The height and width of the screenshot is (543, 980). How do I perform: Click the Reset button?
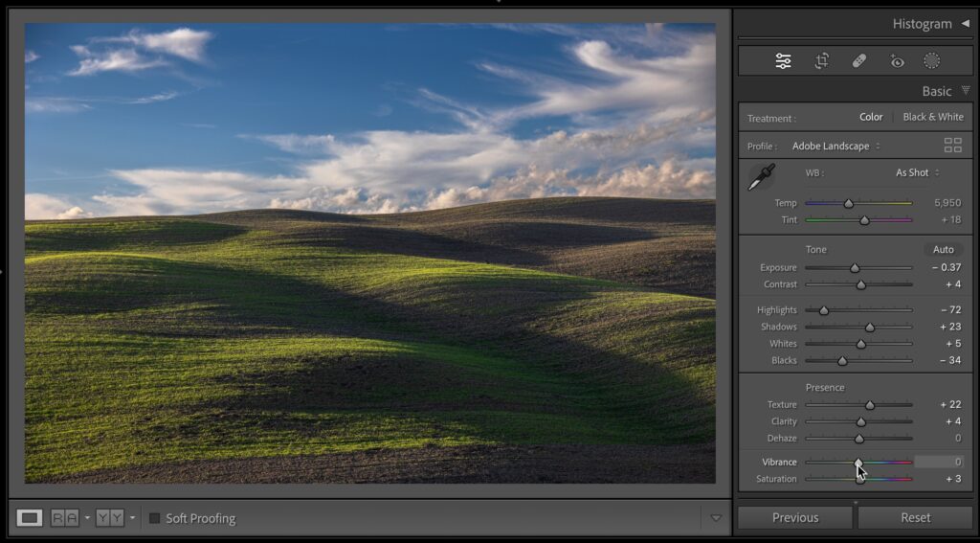coord(915,517)
